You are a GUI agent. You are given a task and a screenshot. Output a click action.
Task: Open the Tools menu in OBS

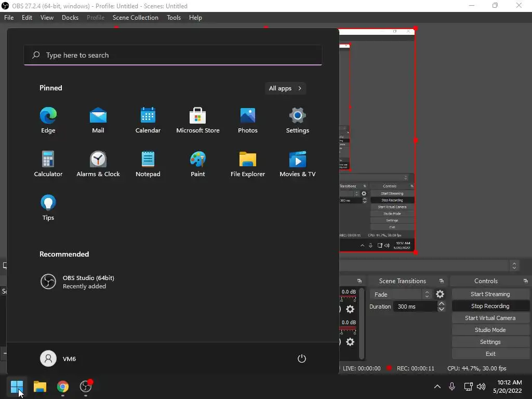[174, 18]
